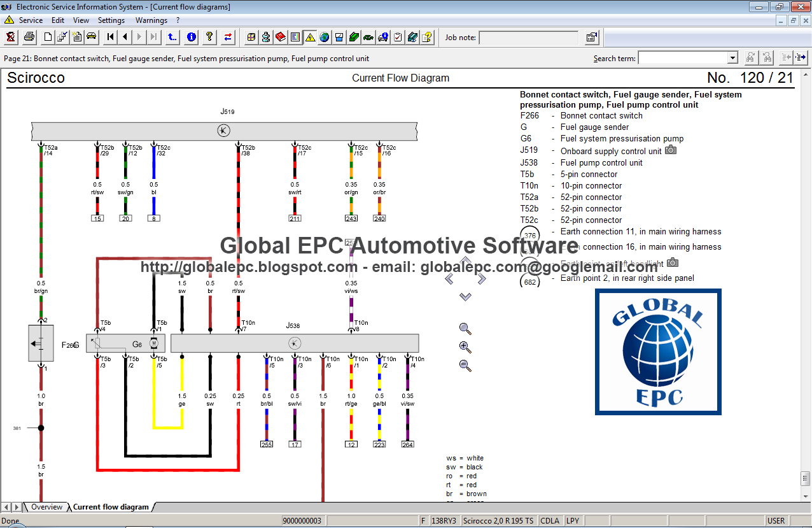Click the blue 't..' up-level icon
Image resolution: width=812 pixels, height=528 pixels.
[x=172, y=37]
